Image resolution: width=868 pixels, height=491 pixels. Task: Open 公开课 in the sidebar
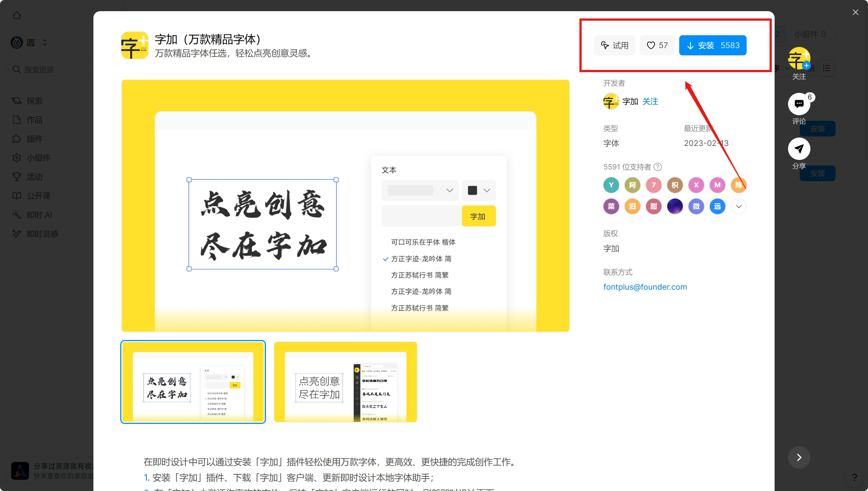pyautogui.click(x=38, y=196)
